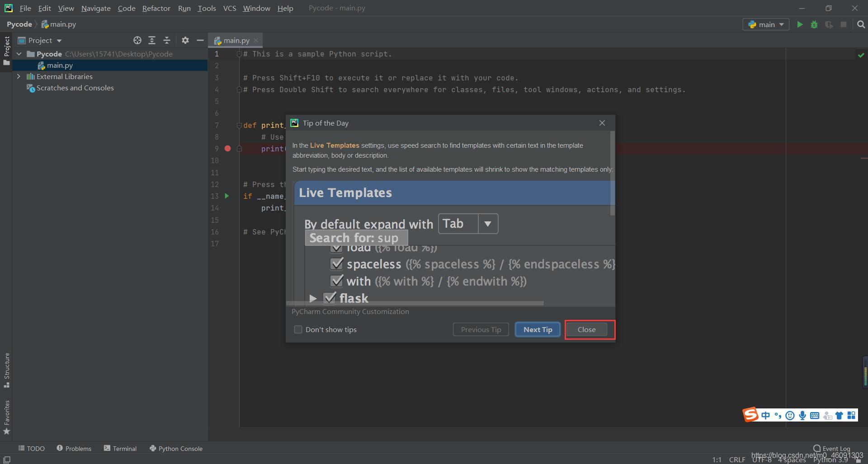Close Tip of the Day with X
This screenshot has height=464, width=868.
coord(602,123)
